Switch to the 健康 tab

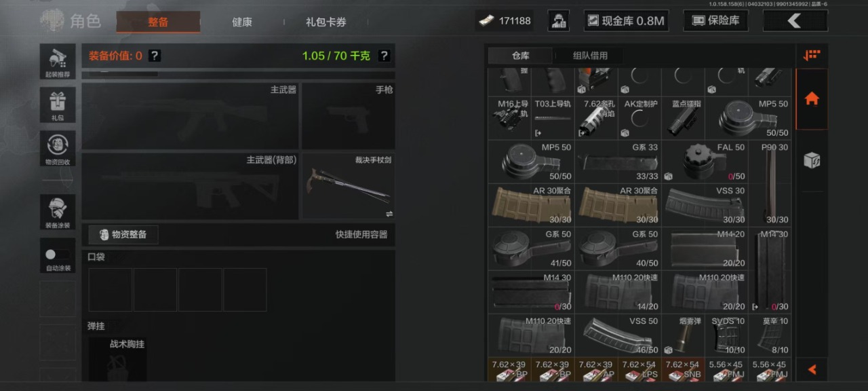point(242,22)
